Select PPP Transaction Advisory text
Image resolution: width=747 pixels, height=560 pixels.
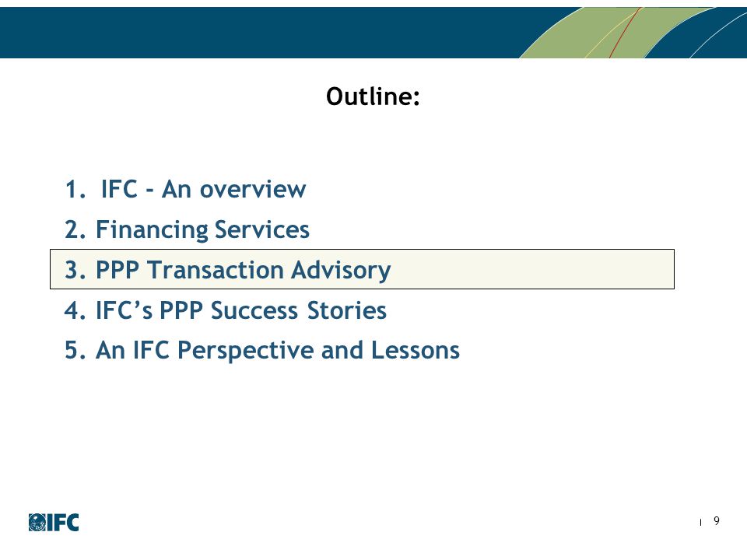pyautogui.click(x=244, y=271)
